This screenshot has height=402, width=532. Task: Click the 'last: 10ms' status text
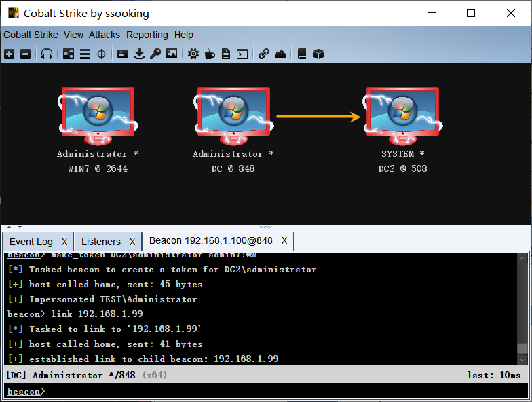coord(494,375)
